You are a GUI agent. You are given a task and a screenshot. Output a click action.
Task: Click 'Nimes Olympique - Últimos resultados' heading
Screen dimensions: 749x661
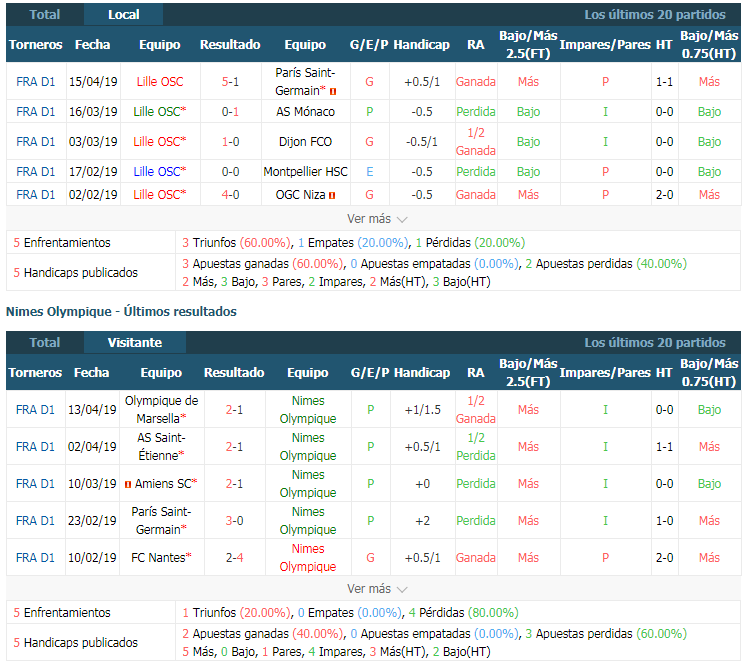pos(121,311)
